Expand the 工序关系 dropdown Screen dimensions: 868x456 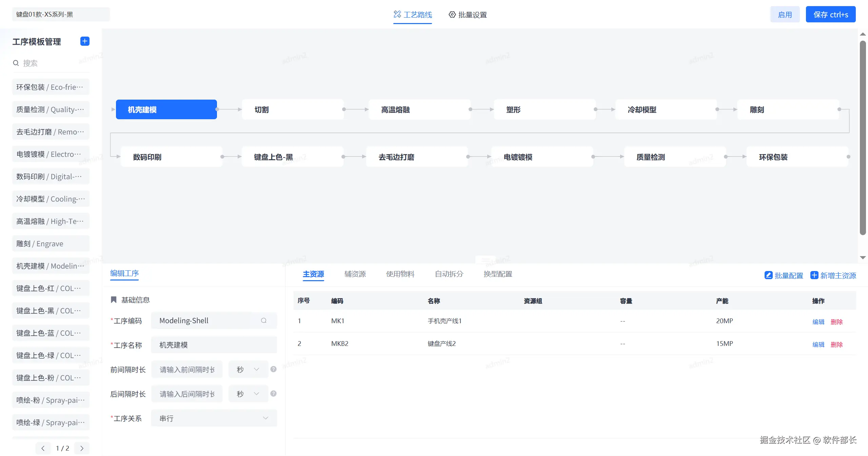214,418
